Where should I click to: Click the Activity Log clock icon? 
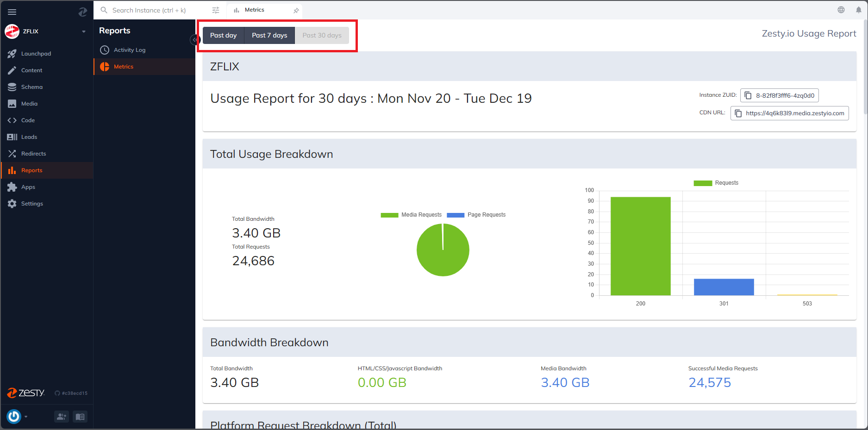[105, 50]
